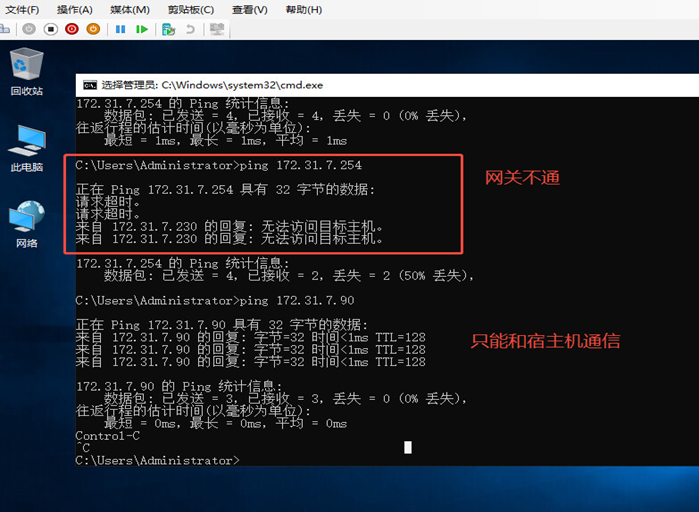The height and width of the screenshot is (512, 699).
Task: Click the Revert undo arrow icon
Action: coord(190,29)
